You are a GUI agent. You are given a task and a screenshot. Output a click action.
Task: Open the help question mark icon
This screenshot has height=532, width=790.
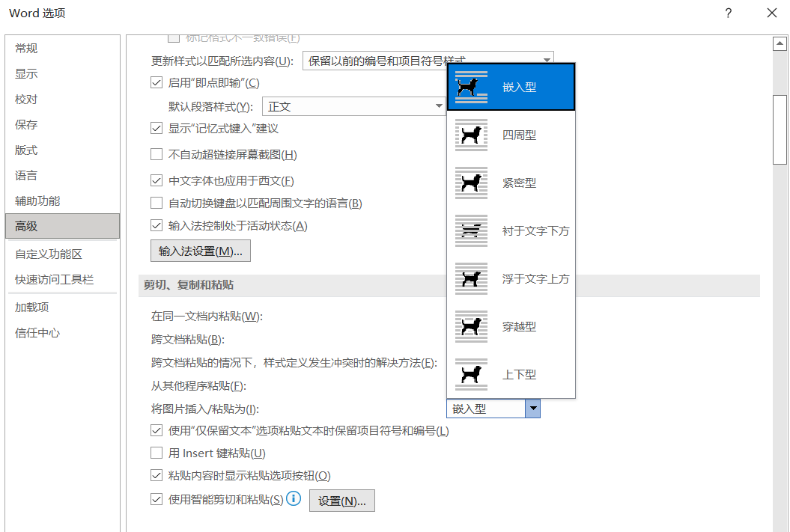(728, 13)
